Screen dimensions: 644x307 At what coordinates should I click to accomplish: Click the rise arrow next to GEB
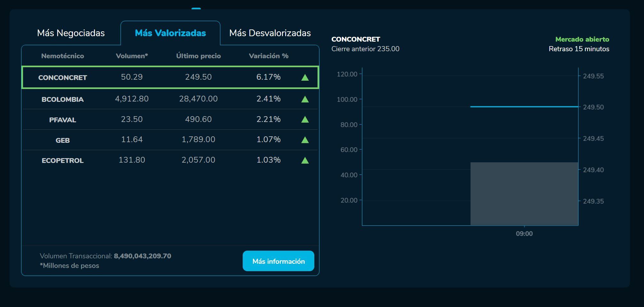305,140
